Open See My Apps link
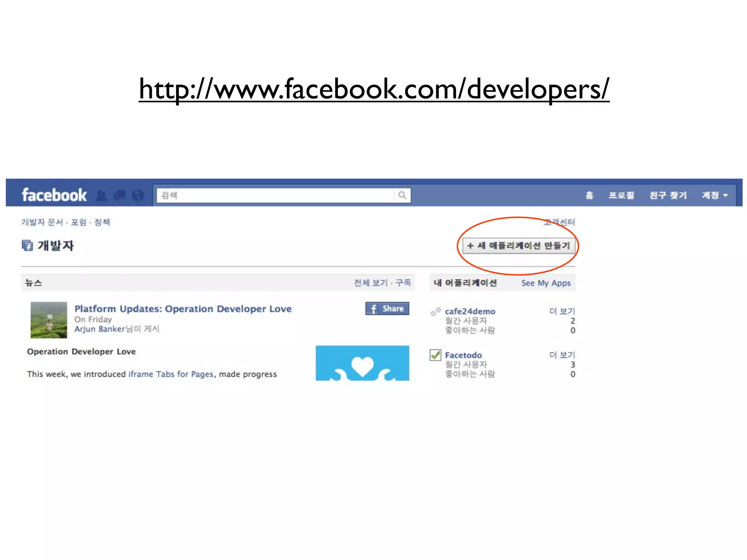747x560 pixels. tap(546, 283)
